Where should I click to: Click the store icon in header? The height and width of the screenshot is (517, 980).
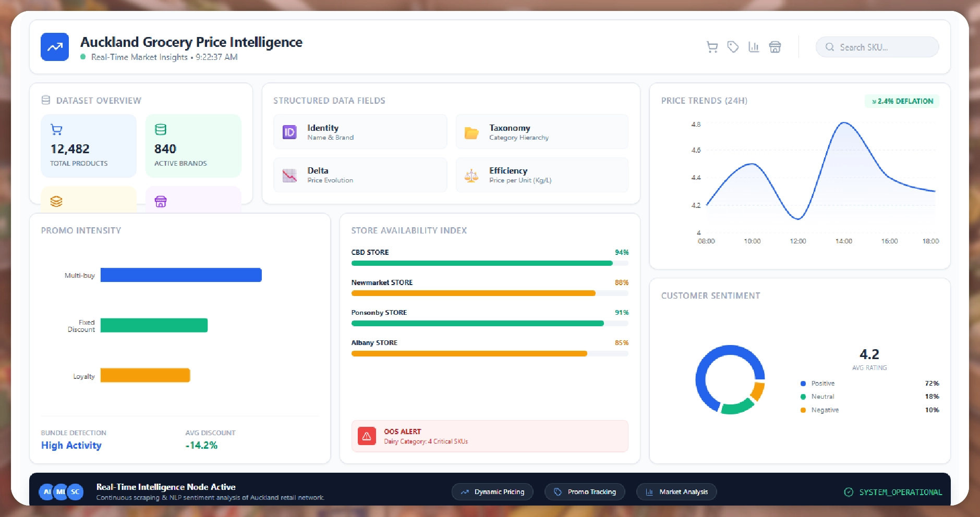[775, 47]
